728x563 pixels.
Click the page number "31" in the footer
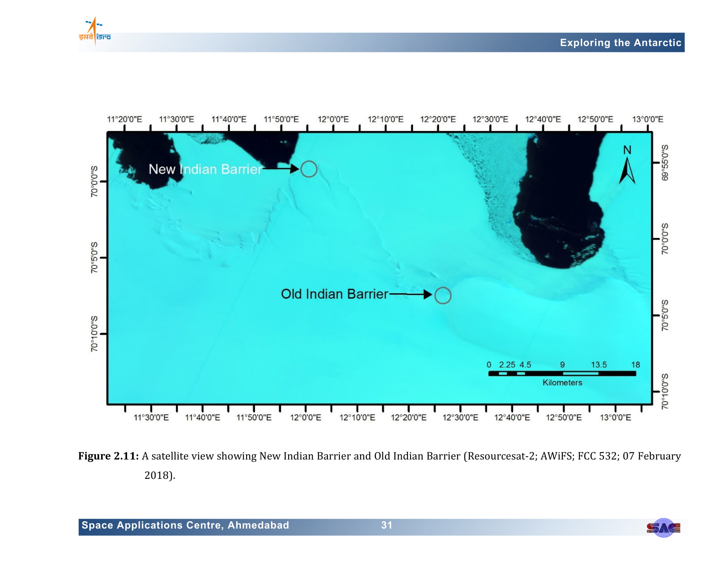(x=387, y=525)
